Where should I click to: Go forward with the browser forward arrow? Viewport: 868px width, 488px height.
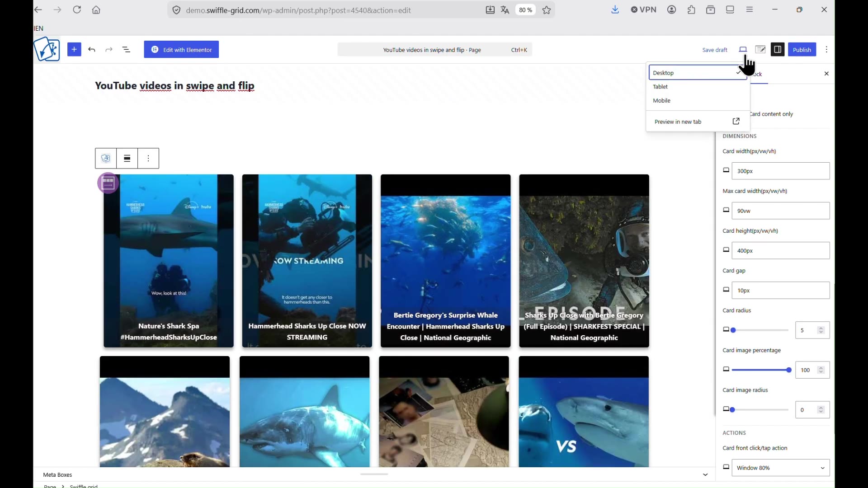[x=57, y=10]
